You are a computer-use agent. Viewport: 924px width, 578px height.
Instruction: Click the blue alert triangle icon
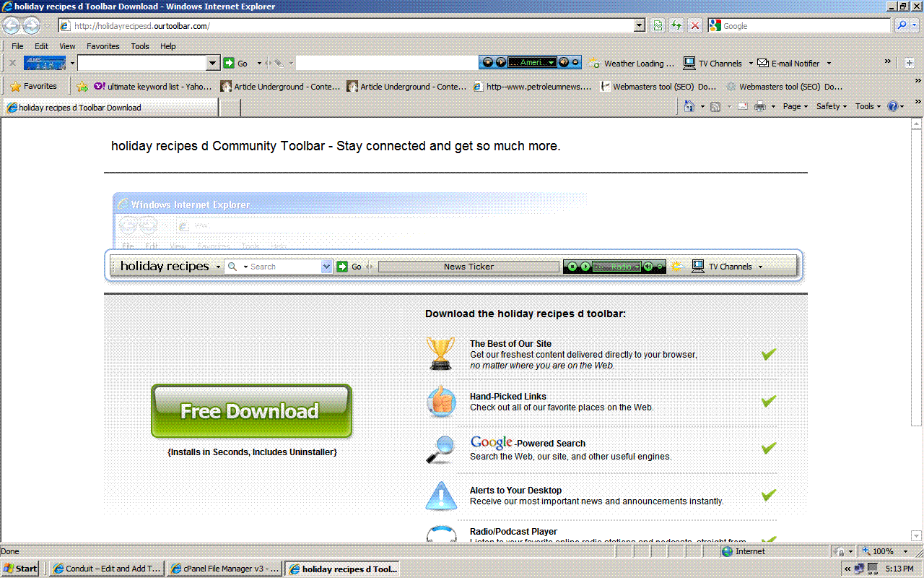click(x=440, y=496)
